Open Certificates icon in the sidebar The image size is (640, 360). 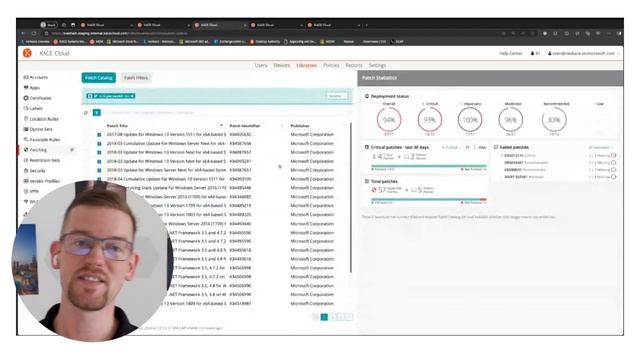tap(26, 98)
